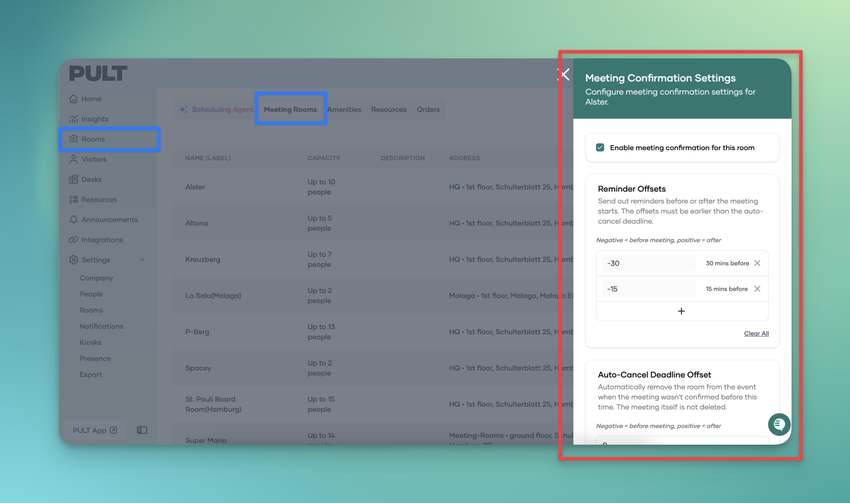Open the Scheduling Agent tab
This screenshot has width=850, height=503.
point(216,110)
